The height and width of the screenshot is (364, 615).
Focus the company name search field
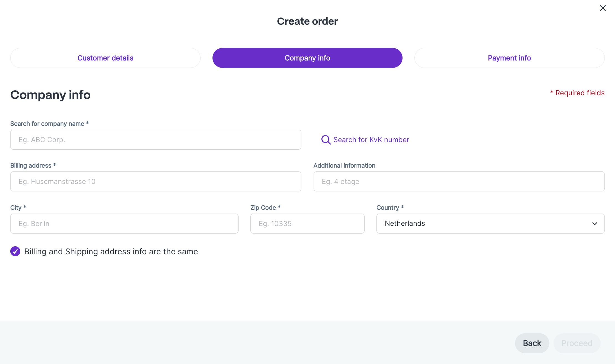coord(156,140)
